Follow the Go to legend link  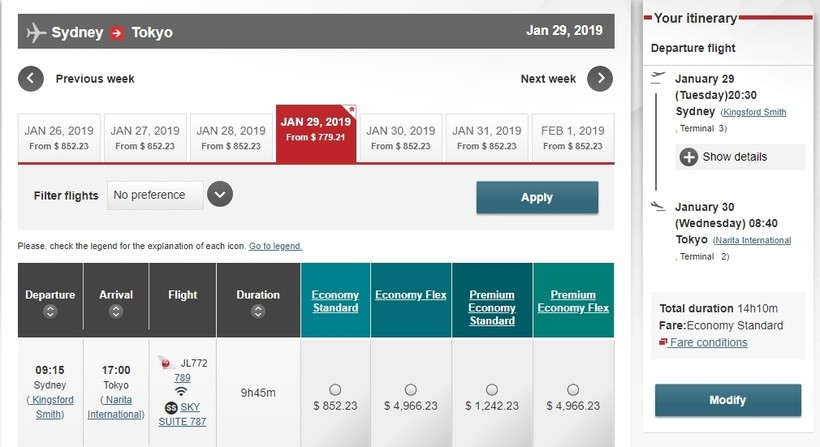coord(275,246)
